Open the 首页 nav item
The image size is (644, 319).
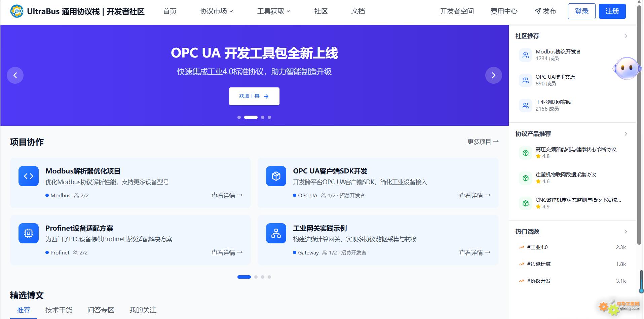pyautogui.click(x=170, y=11)
